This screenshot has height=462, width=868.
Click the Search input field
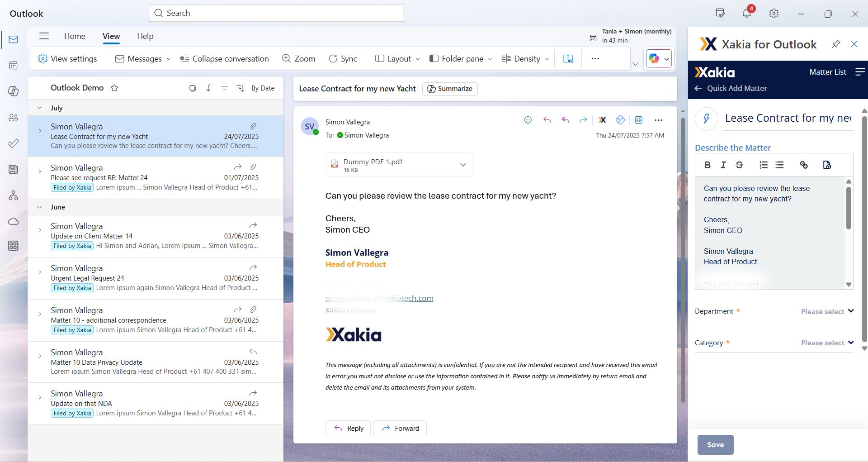coord(276,13)
